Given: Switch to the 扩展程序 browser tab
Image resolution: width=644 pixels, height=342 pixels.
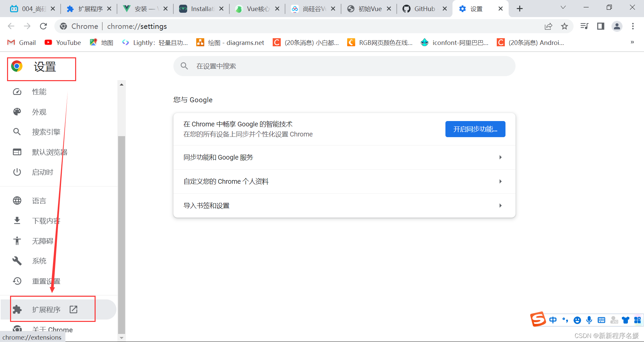Looking at the screenshot, I should (x=89, y=9).
